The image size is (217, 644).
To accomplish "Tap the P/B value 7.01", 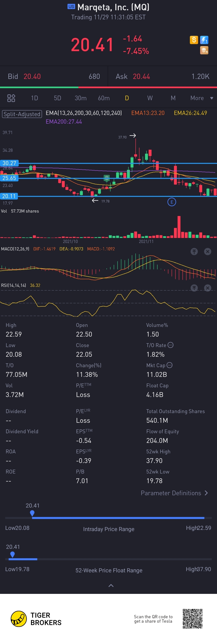I will [82, 481].
